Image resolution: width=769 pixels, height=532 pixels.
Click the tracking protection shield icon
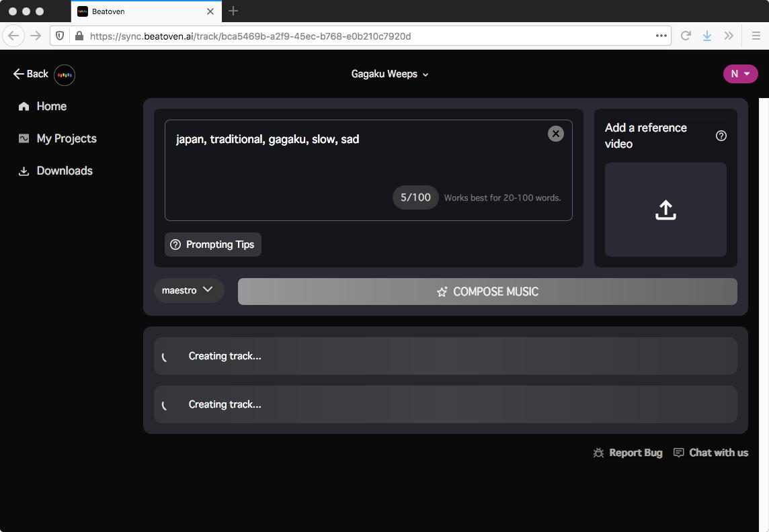60,36
